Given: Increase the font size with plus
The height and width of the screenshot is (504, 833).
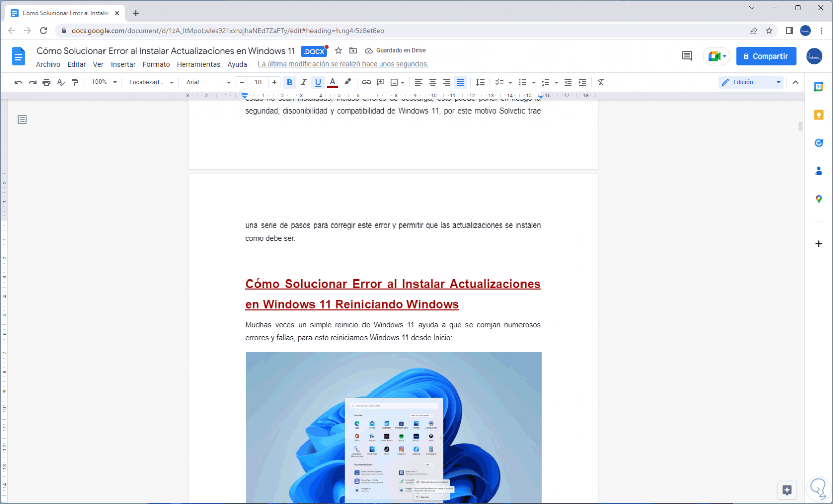Looking at the screenshot, I should click(274, 82).
